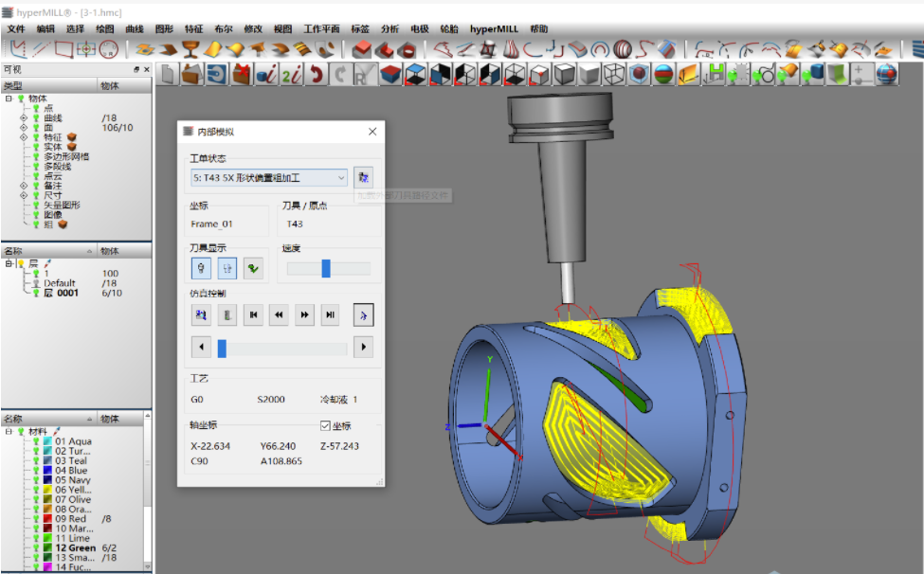Click the shaded grey cube view icon
This screenshot has height=574, width=924.
(589, 75)
